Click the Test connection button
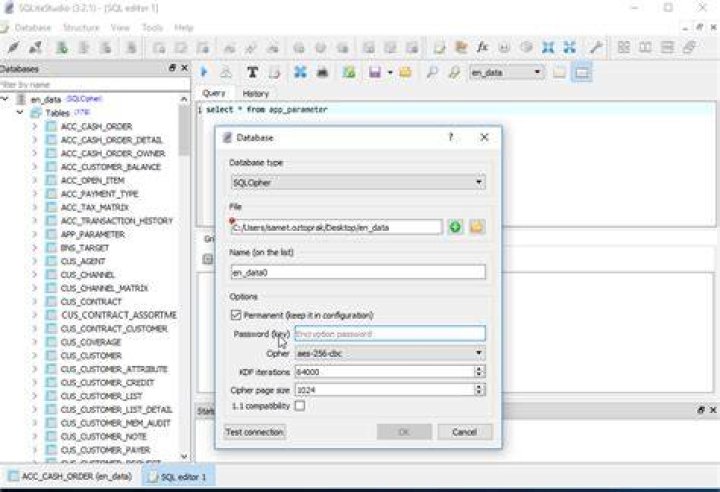The image size is (720, 492). pyautogui.click(x=254, y=432)
